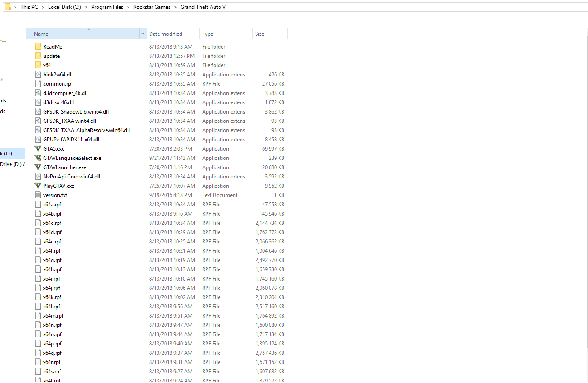Sort files by the Type column header

coord(207,34)
